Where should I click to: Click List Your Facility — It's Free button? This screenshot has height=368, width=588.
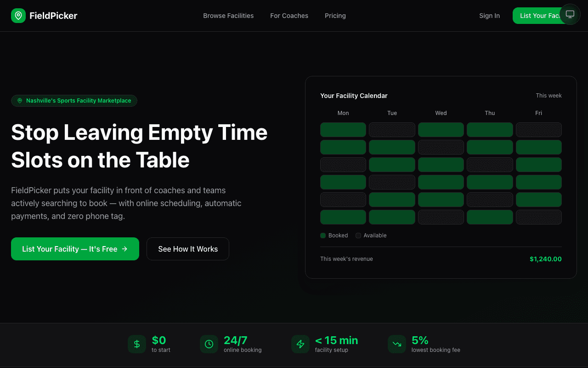pyautogui.click(x=75, y=249)
